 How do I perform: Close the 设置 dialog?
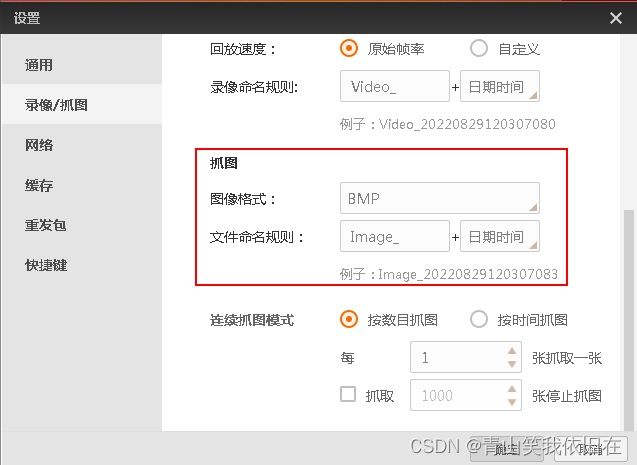(615, 18)
